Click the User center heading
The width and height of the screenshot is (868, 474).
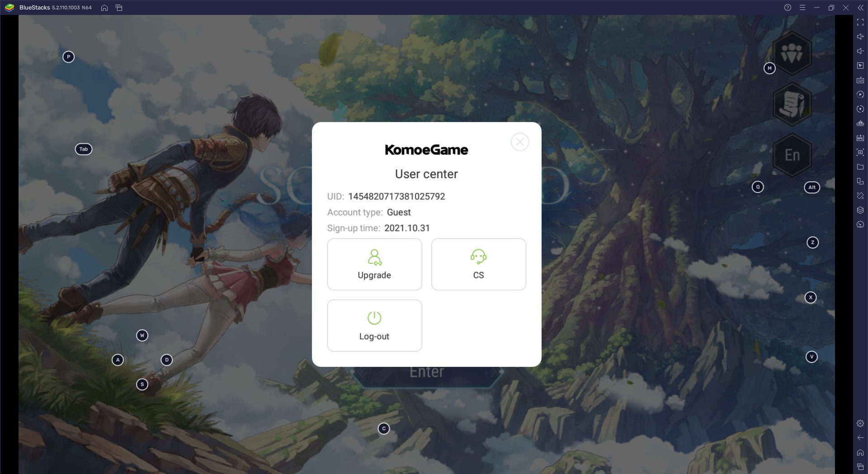tap(426, 174)
